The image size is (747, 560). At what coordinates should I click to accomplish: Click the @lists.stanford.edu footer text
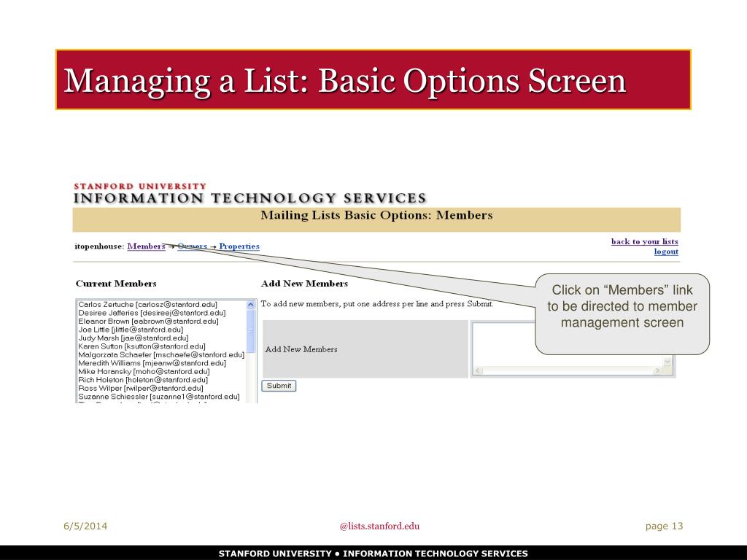(x=379, y=526)
